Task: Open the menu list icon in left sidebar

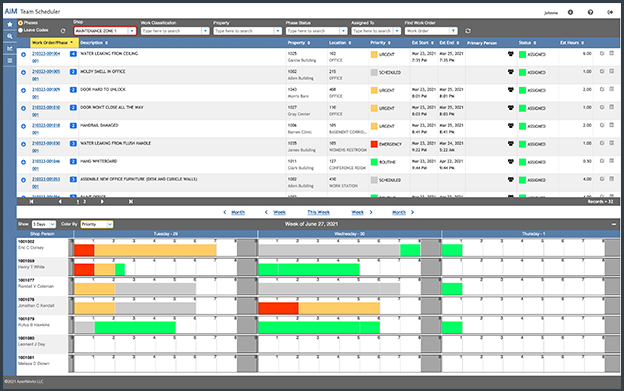Action: [10, 61]
